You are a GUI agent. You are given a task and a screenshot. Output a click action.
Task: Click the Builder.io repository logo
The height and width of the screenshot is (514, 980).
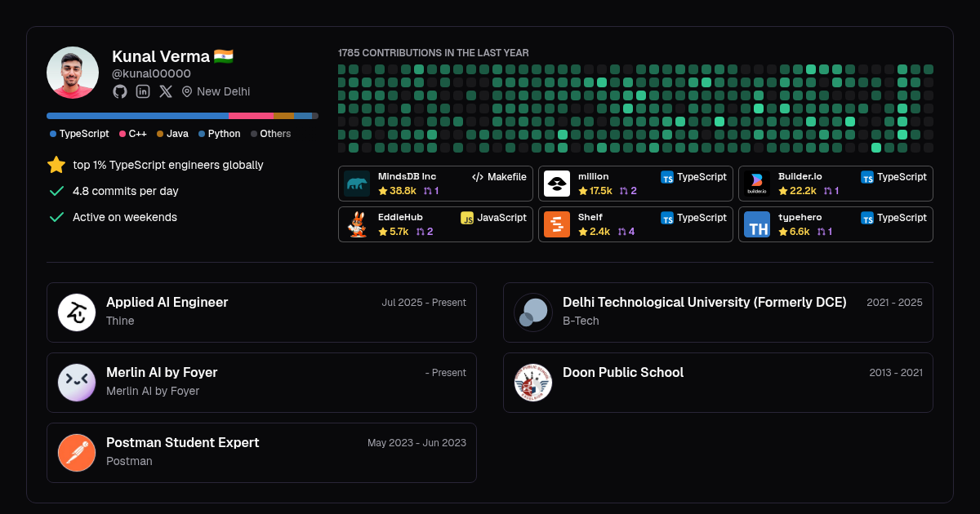(757, 184)
